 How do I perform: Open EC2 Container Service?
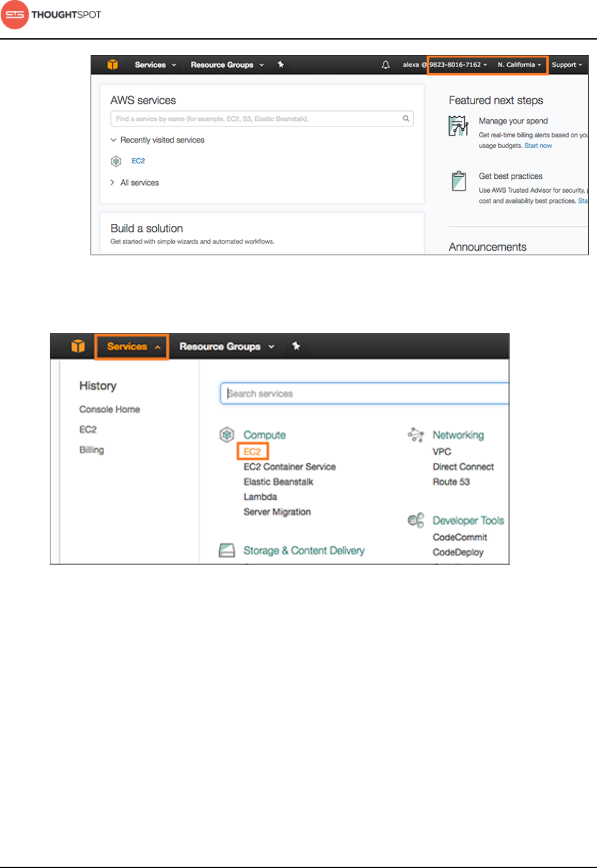pyautogui.click(x=290, y=467)
